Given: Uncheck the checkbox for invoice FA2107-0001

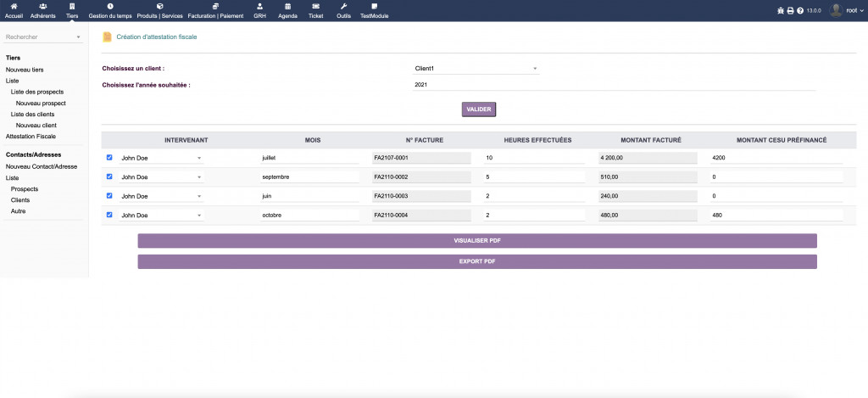Looking at the screenshot, I should click(109, 157).
